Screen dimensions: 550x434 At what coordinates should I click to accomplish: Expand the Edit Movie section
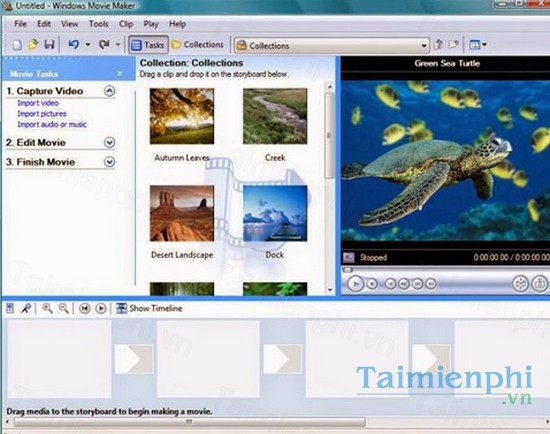pos(109,142)
